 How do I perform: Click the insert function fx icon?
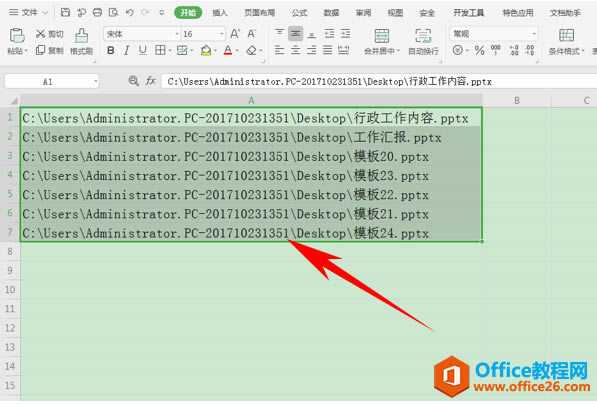(x=150, y=81)
